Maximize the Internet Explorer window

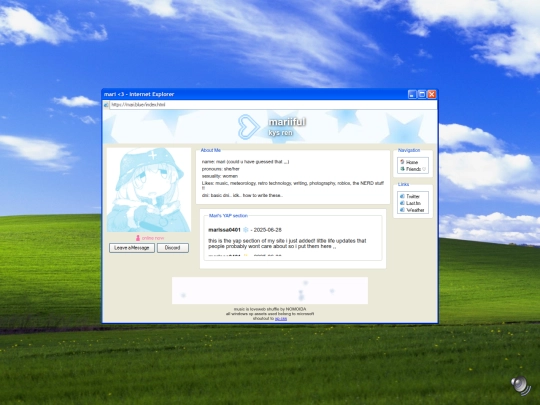click(422, 94)
